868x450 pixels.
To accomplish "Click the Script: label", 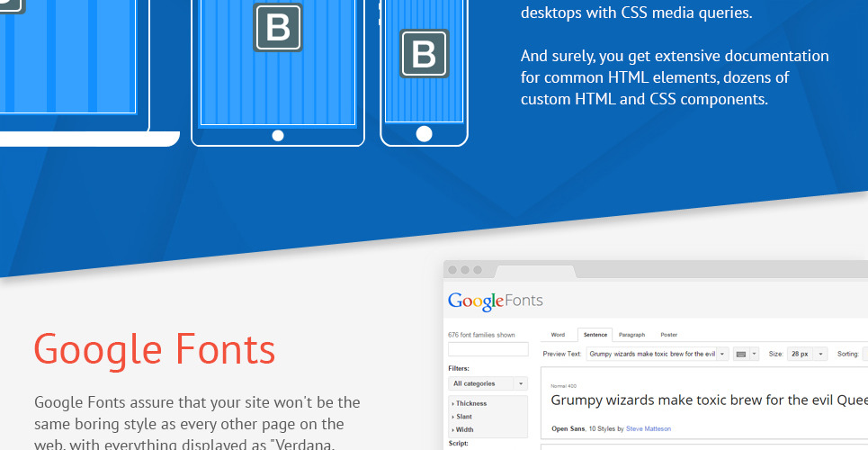I will [459, 444].
